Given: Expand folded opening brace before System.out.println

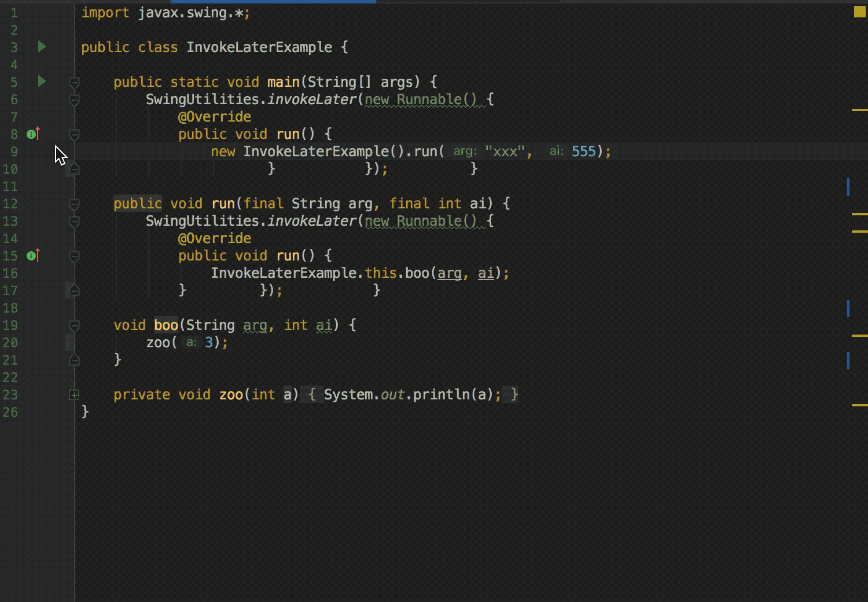Looking at the screenshot, I should [x=311, y=395].
